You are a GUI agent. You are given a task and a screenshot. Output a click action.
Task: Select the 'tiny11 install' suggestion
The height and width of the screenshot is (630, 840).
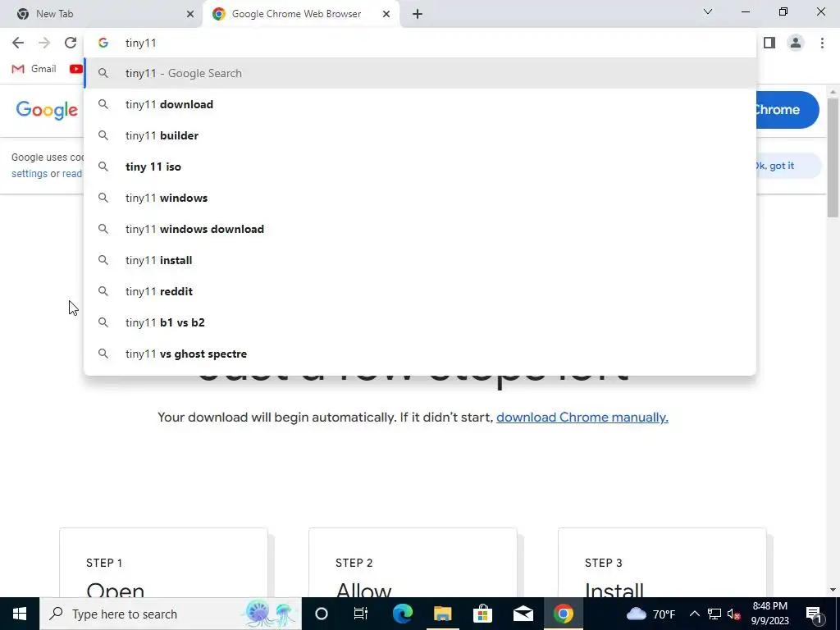coord(419,260)
